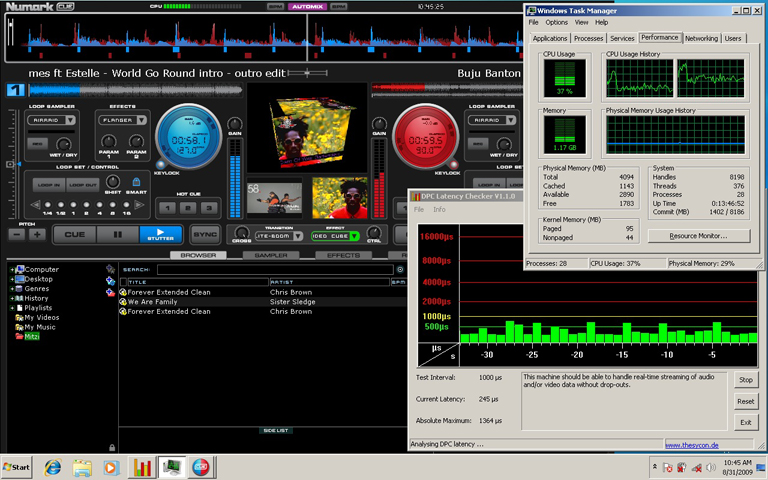The width and height of the screenshot is (768, 480).
Task: Expand the Genres tree node
Action: pyautogui.click(x=12, y=288)
